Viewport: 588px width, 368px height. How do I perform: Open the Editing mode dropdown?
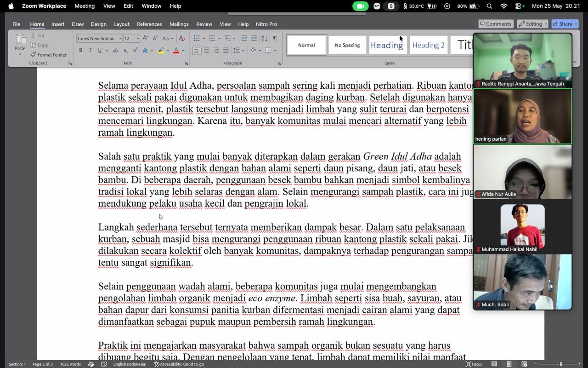click(533, 24)
